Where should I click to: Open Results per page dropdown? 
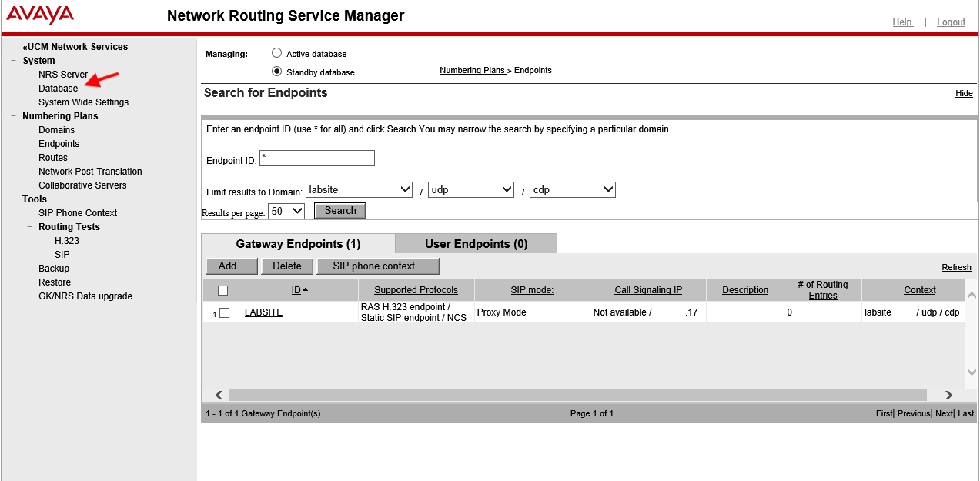point(286,211)
